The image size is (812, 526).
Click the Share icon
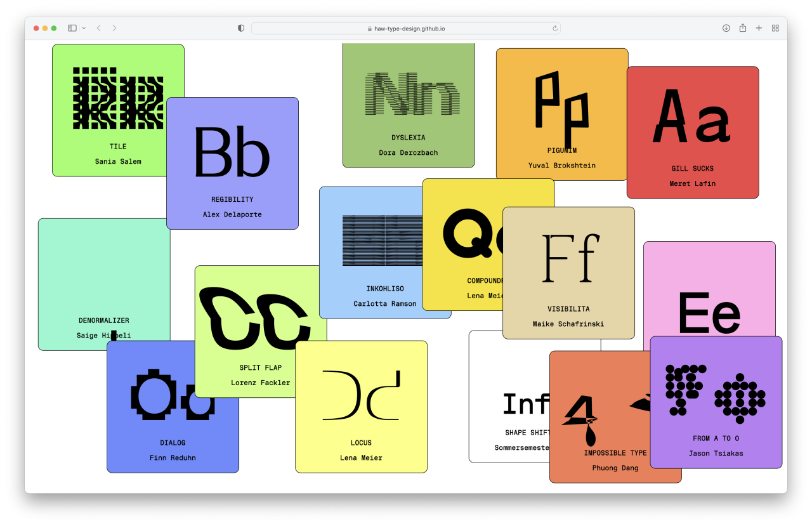tap(742, 28)
